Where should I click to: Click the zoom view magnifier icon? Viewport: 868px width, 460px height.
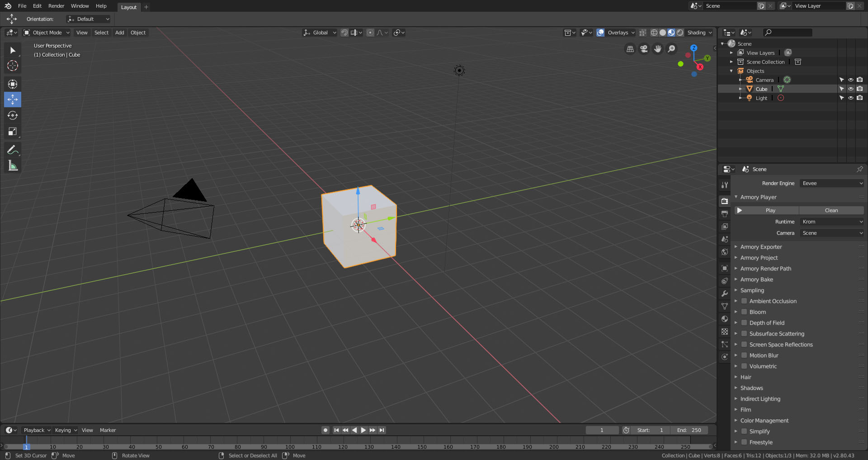point(672,49)
